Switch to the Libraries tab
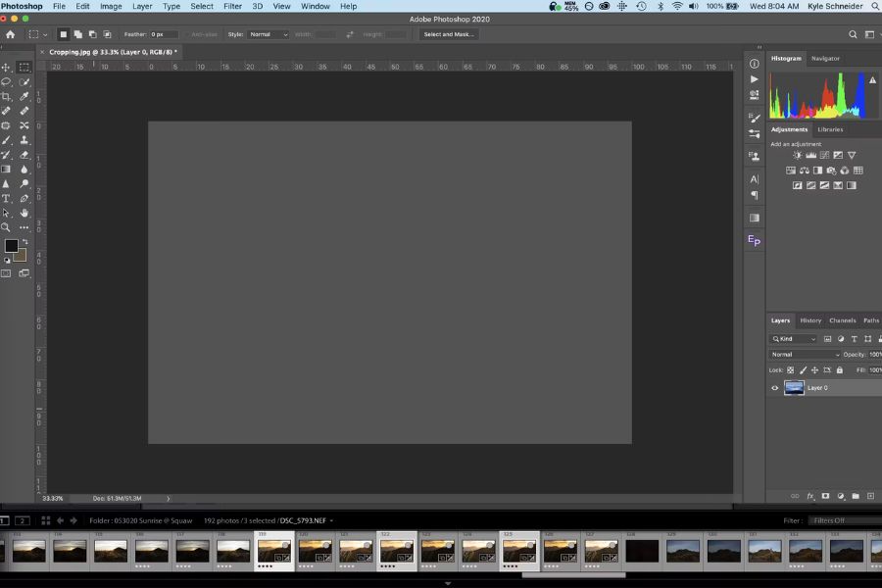 (x=830, y=129)
